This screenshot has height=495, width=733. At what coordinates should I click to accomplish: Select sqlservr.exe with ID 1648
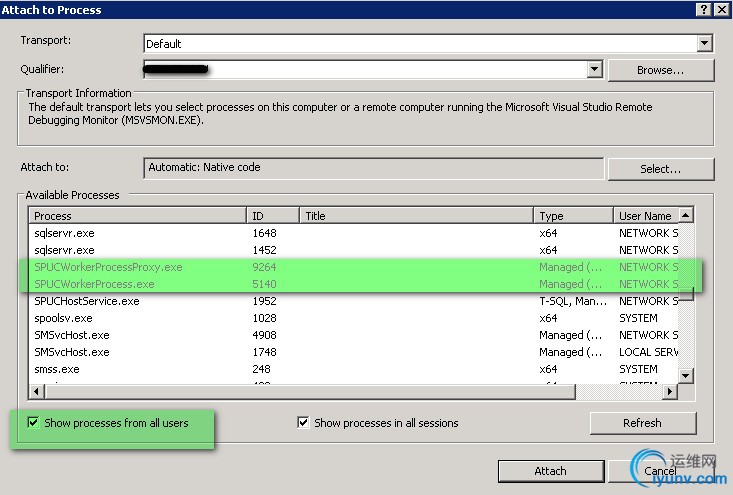354,233
